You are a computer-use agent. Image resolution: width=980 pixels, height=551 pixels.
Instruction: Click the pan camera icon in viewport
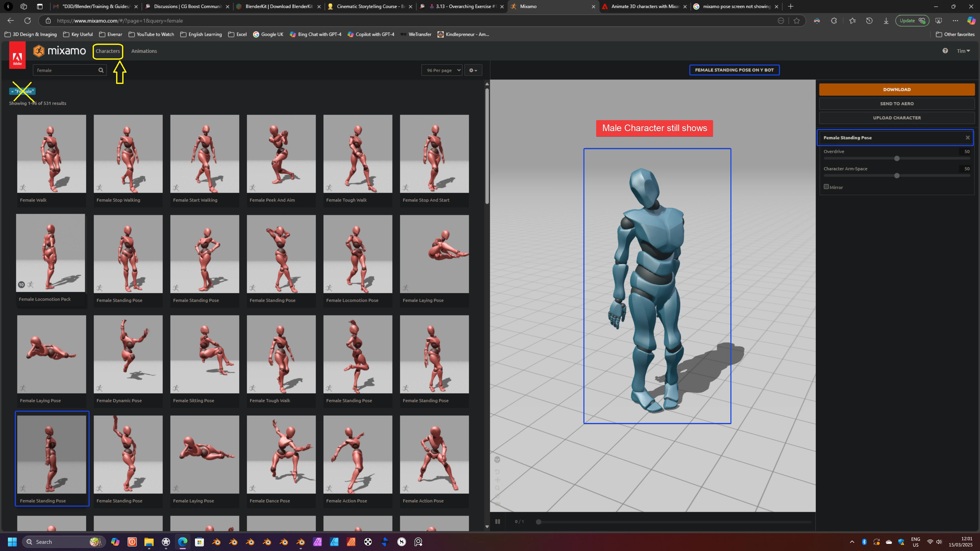click(x=497, y=480)
